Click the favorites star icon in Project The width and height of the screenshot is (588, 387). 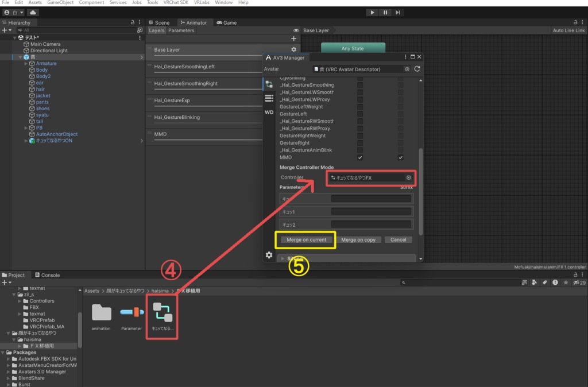(566, 282)
